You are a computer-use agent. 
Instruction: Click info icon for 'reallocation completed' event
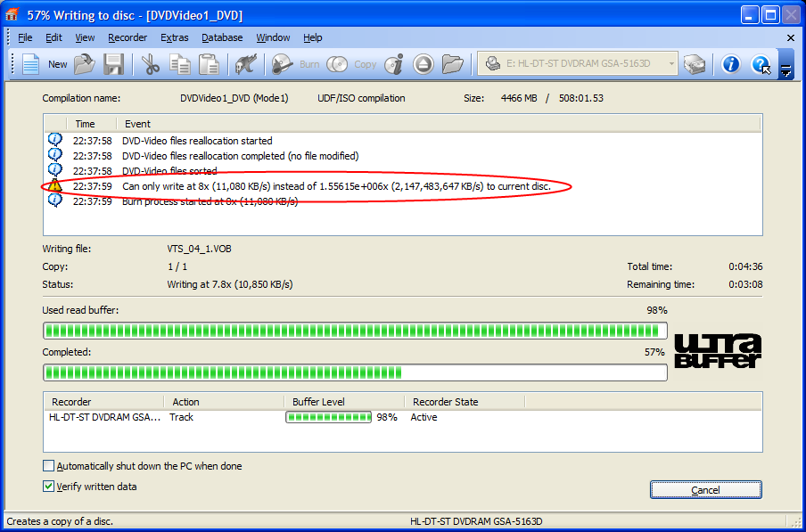pos(55,154)
